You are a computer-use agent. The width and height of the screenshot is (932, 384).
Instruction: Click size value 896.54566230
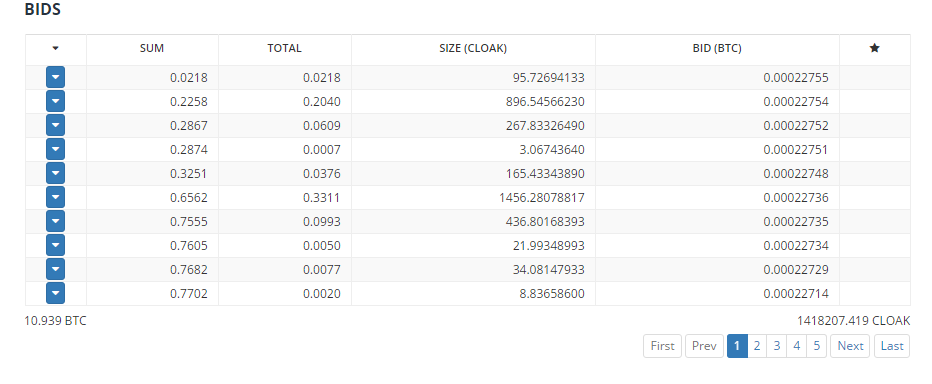click(546, 102)
